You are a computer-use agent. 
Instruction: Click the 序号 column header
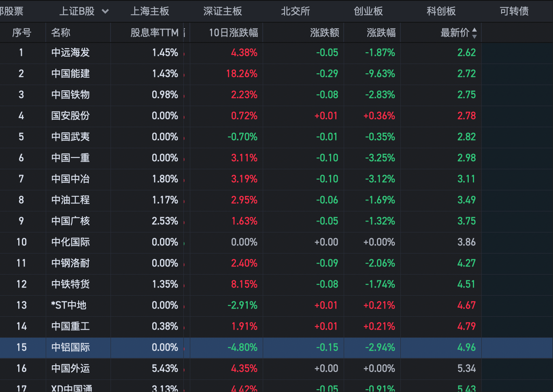(x=22, y=33)
